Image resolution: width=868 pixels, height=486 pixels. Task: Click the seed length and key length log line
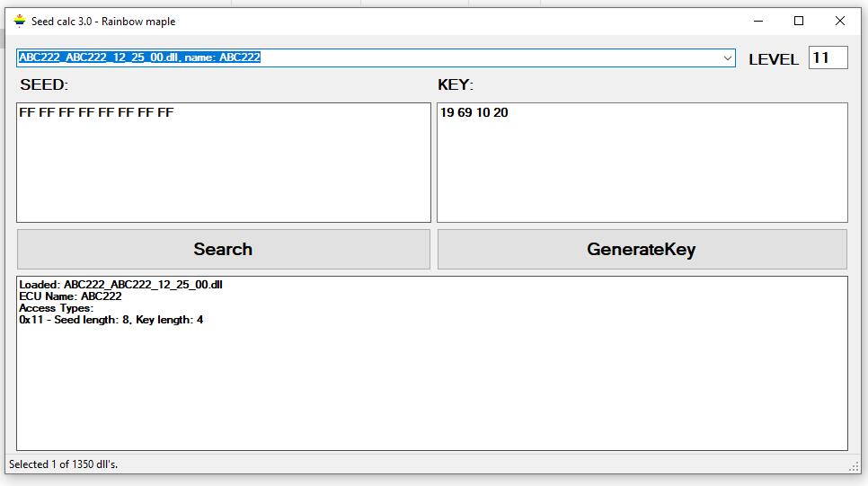pos(111,320)
